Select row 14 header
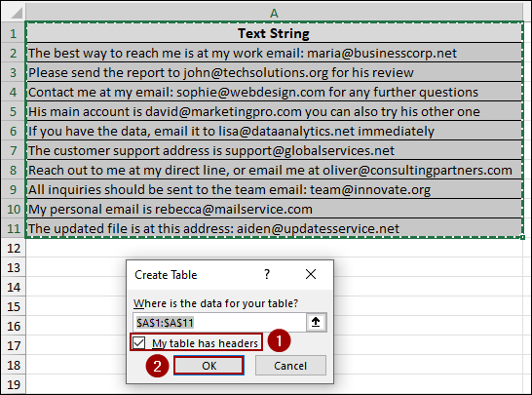The width and height of the screenshot is (532, 395). tap(14, 288)
